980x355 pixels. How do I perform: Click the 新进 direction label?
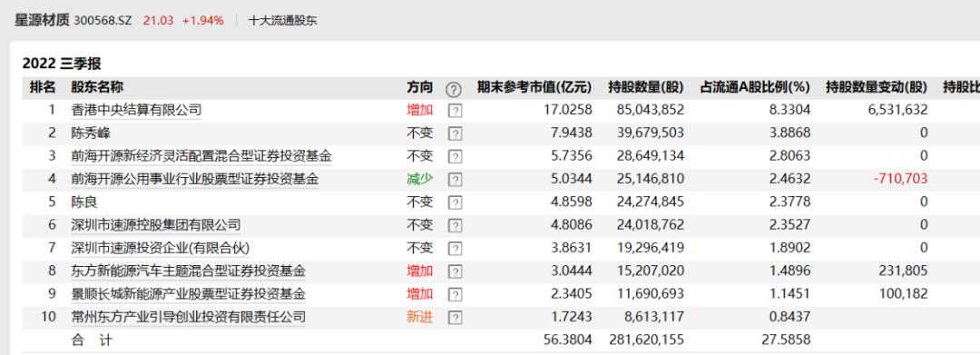[x=420, y=317]
